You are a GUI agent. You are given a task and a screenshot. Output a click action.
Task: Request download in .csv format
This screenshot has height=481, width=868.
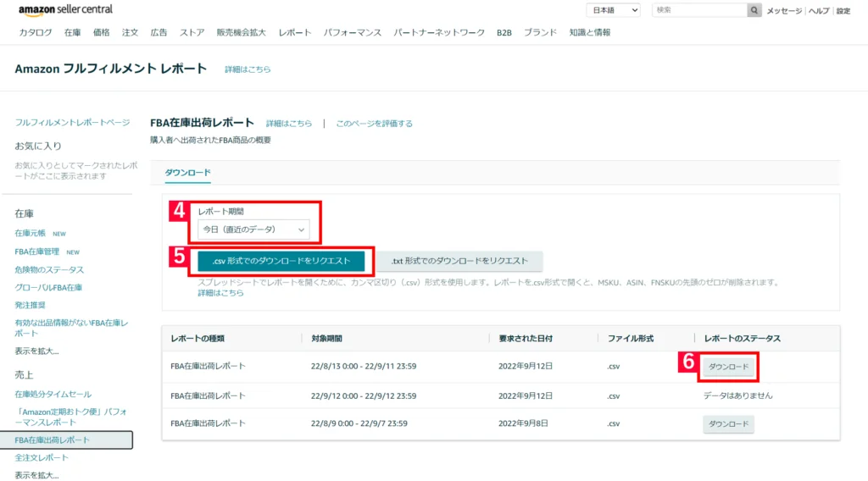click(x=281, y=261)
